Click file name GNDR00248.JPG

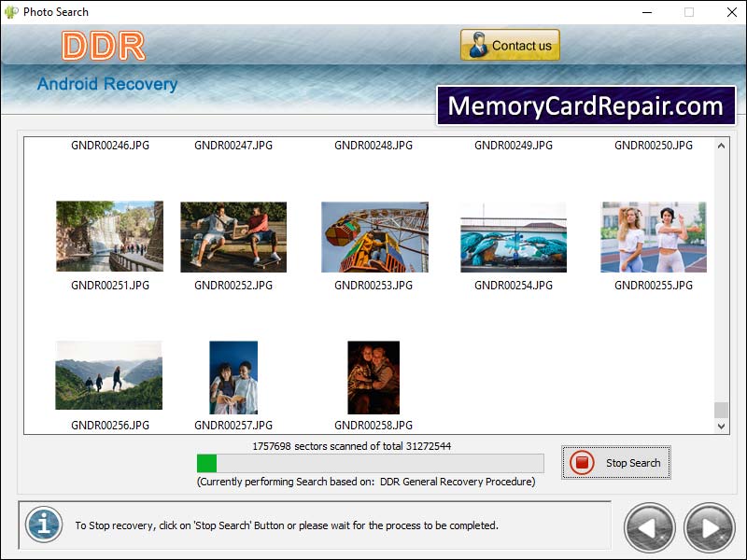[373, 146]
